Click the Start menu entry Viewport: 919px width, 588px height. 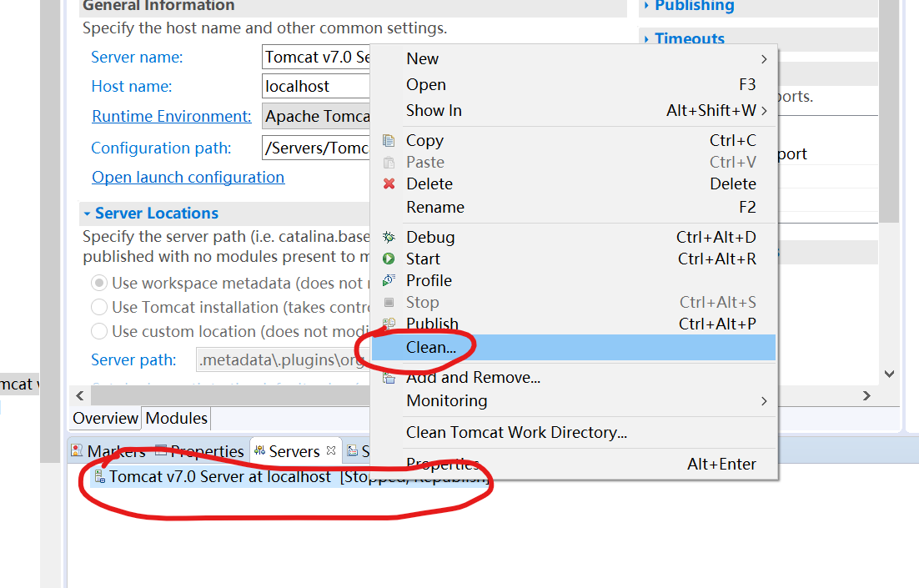(x=574, y=259)
